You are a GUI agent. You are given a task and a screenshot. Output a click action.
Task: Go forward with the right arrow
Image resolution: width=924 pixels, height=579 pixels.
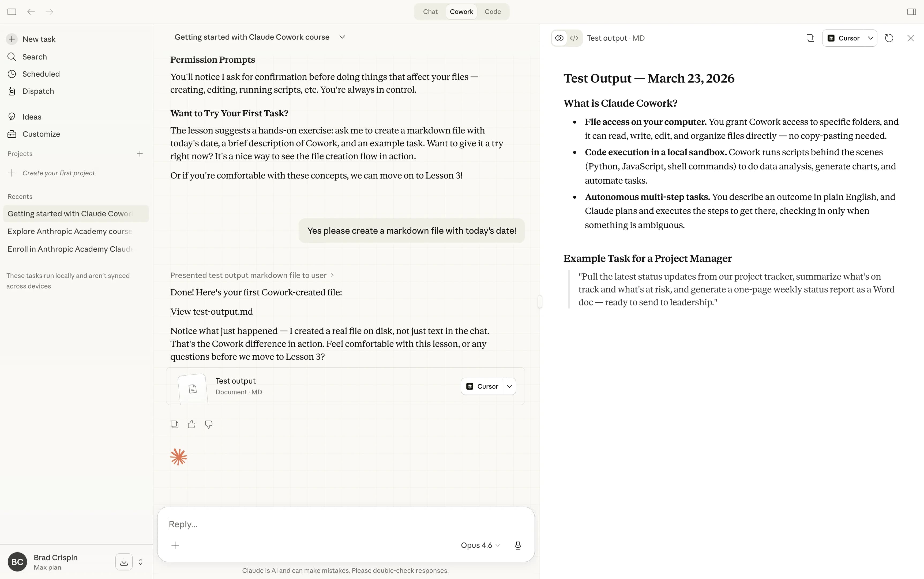click(x=49, y=12)
